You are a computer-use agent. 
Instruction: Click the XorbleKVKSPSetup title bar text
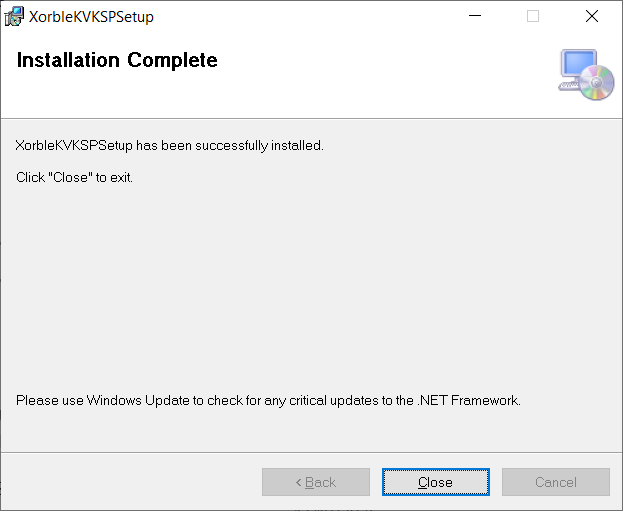(91, 17)
